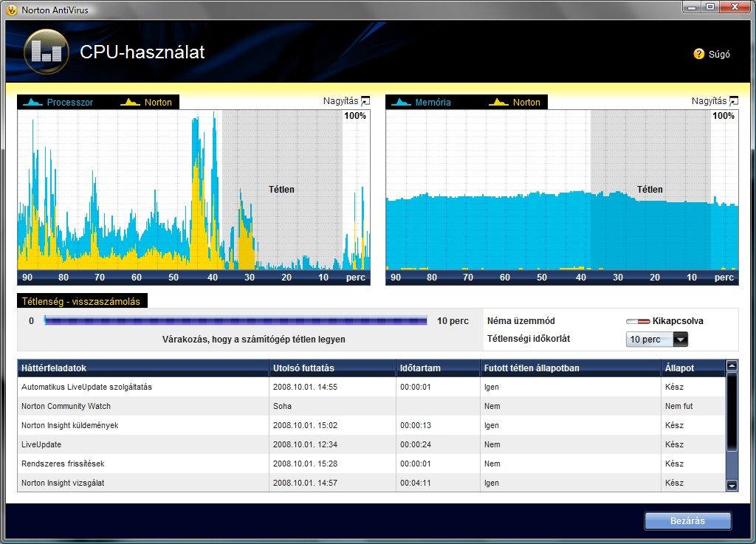The height and width of the screenshot is (544, 756).
Task: Toggle the Néma üzemmód switch
Action: click(637, 321)
